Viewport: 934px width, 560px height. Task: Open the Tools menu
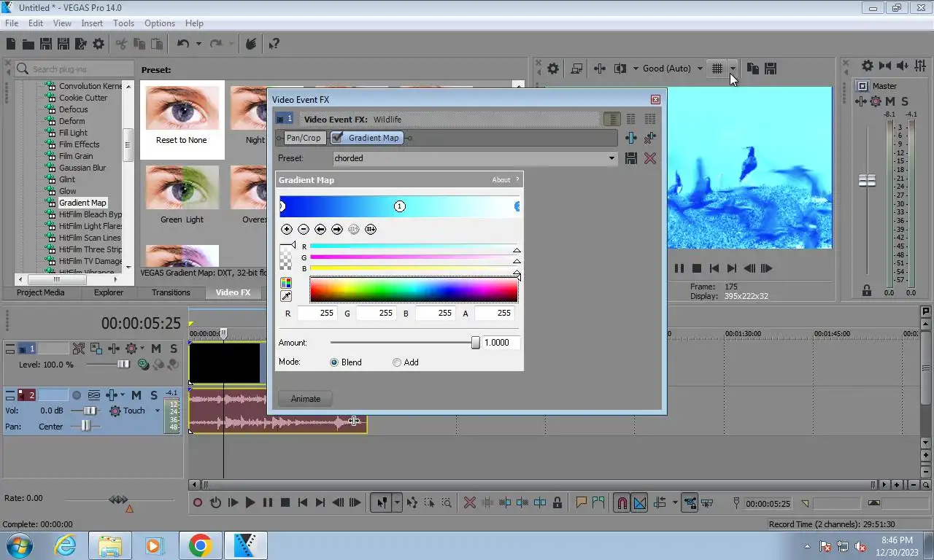point(123,23)
